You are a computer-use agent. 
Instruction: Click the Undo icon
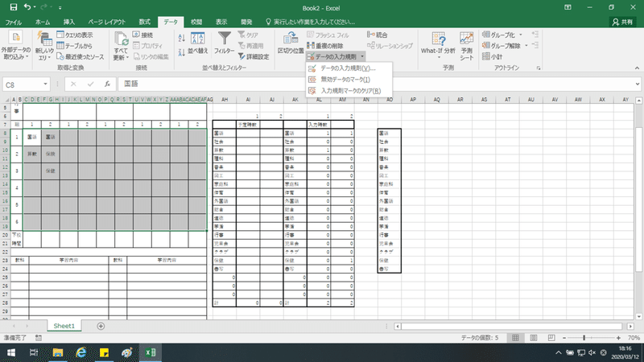coord(27,7)
